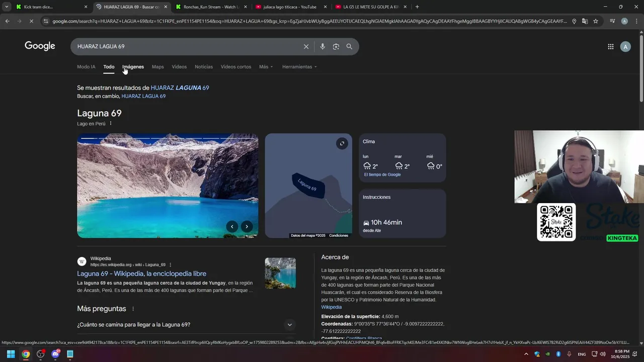644x362 pixels.
Task: Stop loading the page
Action: click(31, 21)
